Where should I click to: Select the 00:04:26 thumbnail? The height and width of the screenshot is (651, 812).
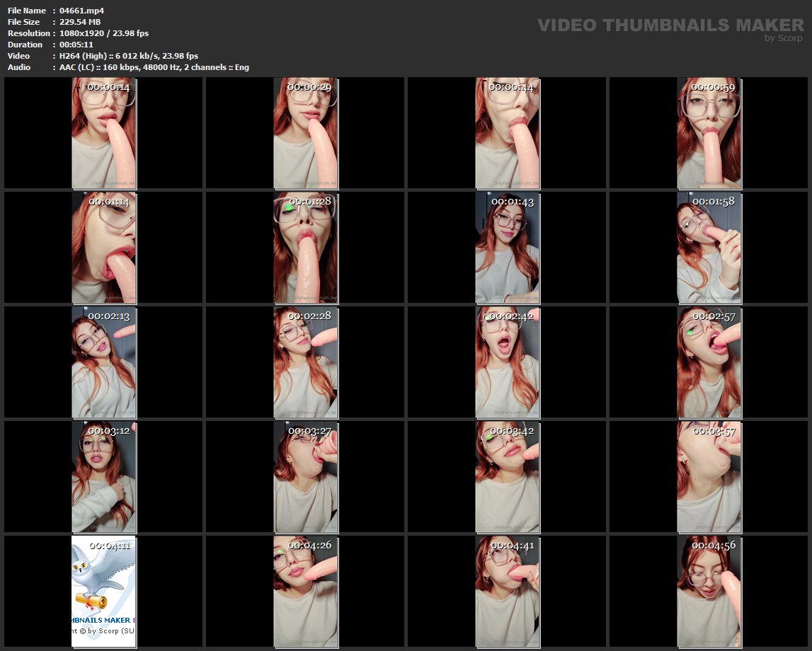click(305, 592)
